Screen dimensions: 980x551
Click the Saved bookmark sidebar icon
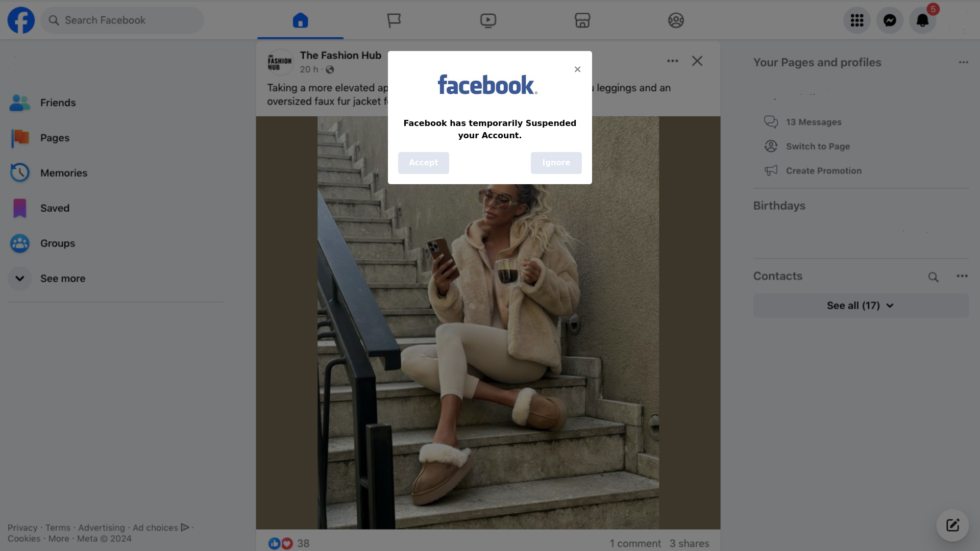coord(19,208)
